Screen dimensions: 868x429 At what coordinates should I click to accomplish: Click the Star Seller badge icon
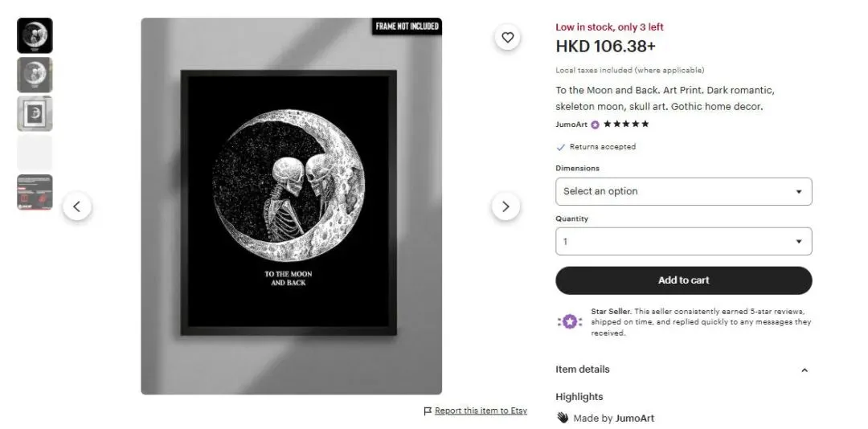(570, 321)
